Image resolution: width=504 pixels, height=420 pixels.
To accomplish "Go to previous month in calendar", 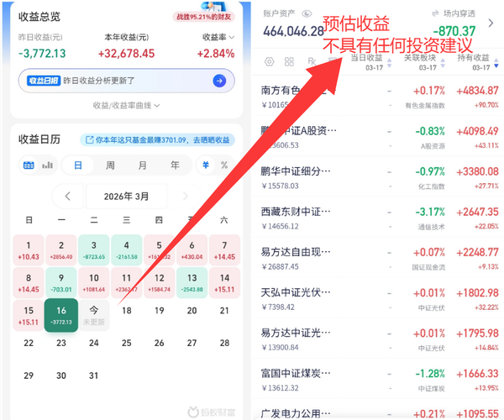I will 67,196.
